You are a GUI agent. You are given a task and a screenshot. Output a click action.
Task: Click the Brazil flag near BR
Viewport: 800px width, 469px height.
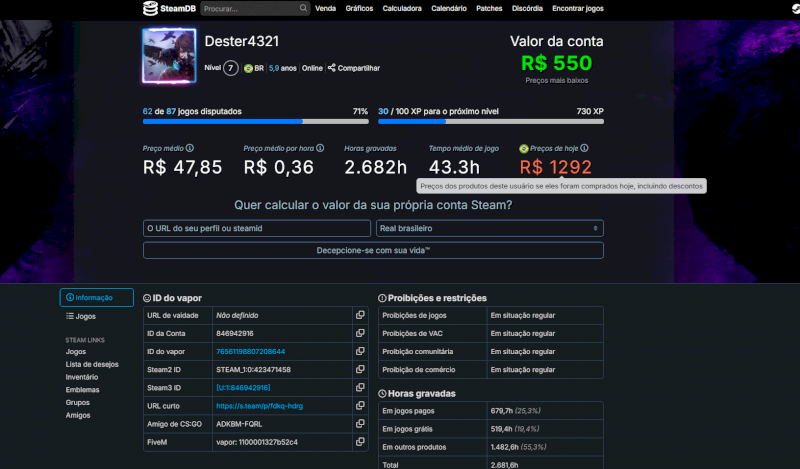point(248,68)
